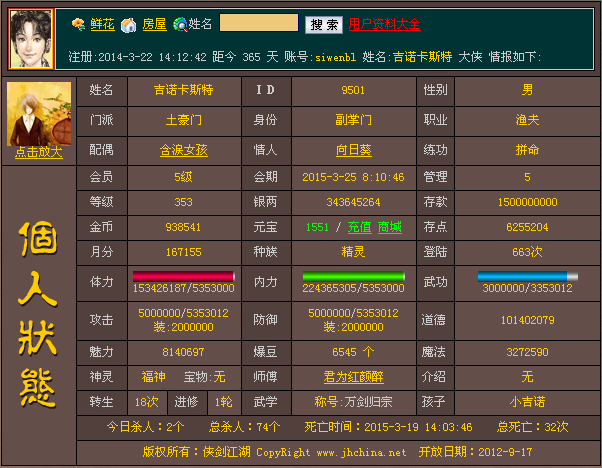This screenshot has height=468, width=602.
Task: Select the 宝物:无 text
Action: click(x=205, y=377)
